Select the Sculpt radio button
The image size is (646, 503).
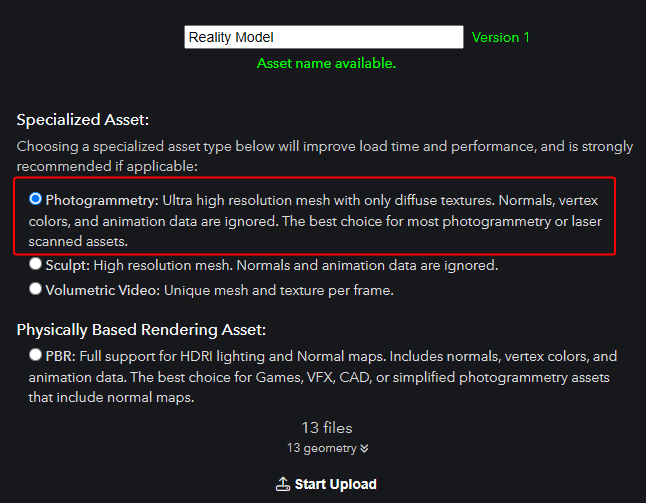pyautogui.click(x=35, y=264)
